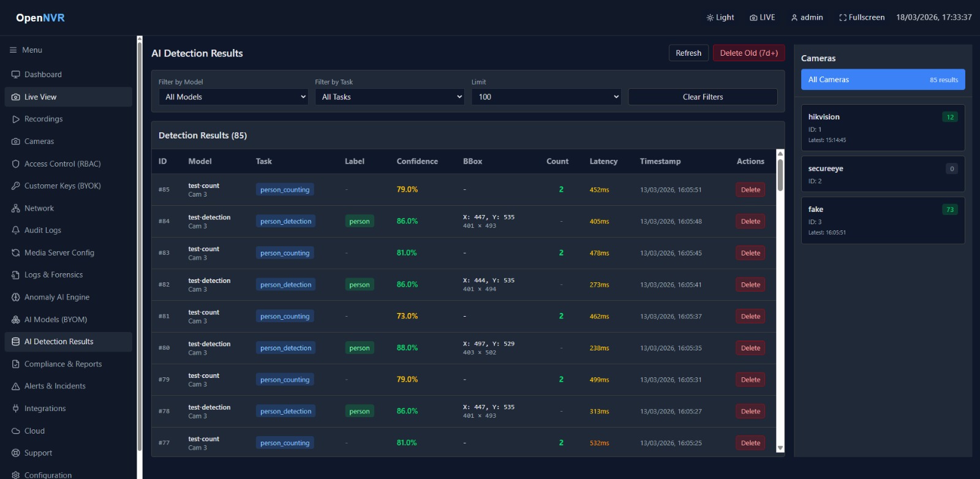This screenshot has height=479, width=980.
Task: Select the hikvision camera card
Action: click(x=883, y=128)
